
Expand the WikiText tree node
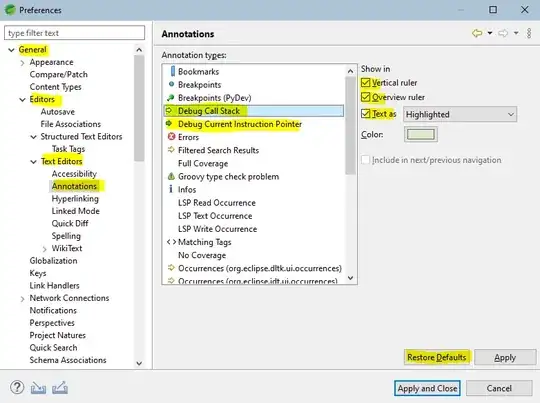coord(44,249)
